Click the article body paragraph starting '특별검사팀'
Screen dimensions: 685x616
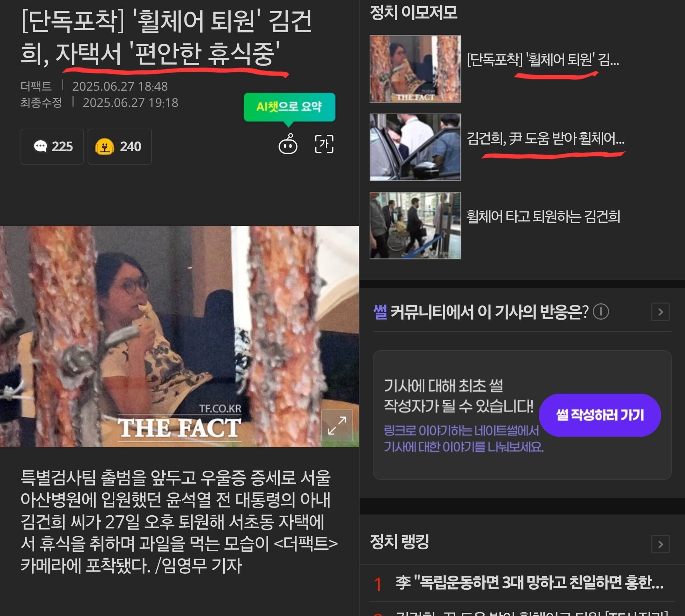click(x=179, y=521)
